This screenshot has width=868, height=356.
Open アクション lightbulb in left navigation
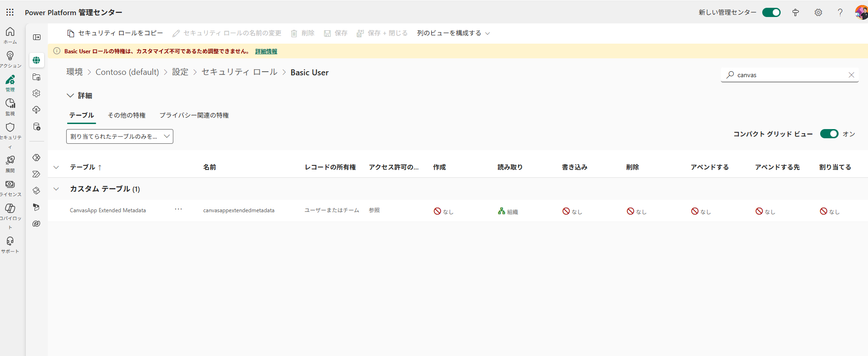10,59
